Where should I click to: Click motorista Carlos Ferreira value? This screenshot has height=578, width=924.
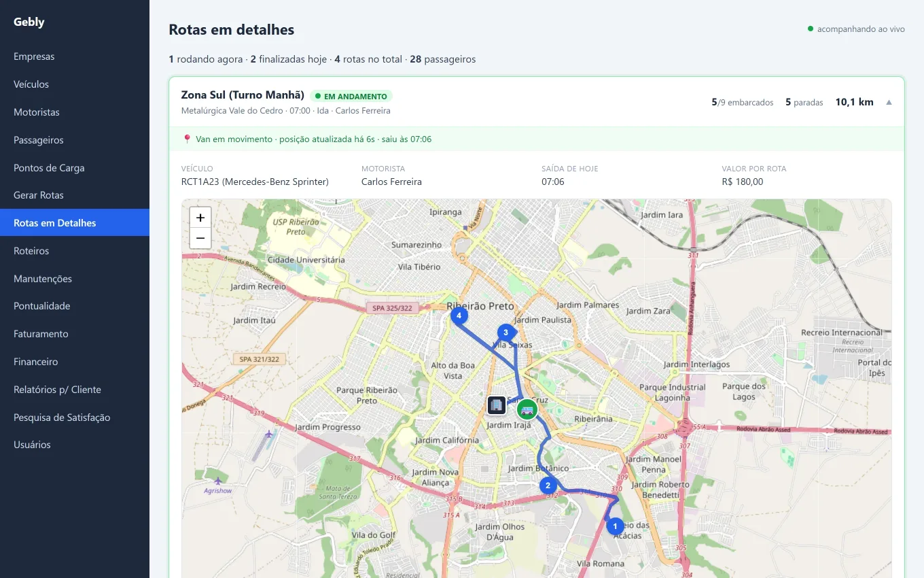point(391,182)
